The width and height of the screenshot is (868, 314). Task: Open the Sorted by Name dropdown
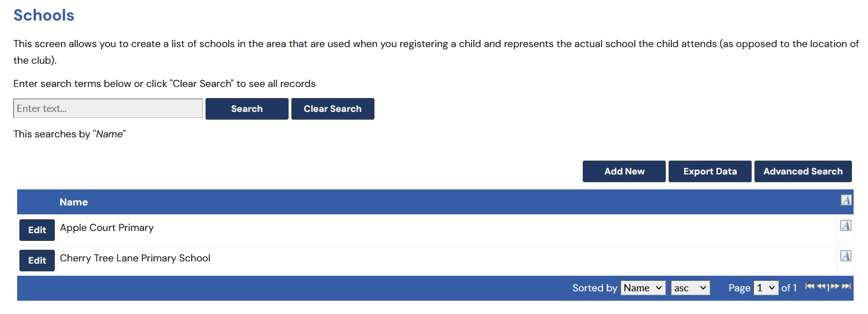(x=643, y=288)
